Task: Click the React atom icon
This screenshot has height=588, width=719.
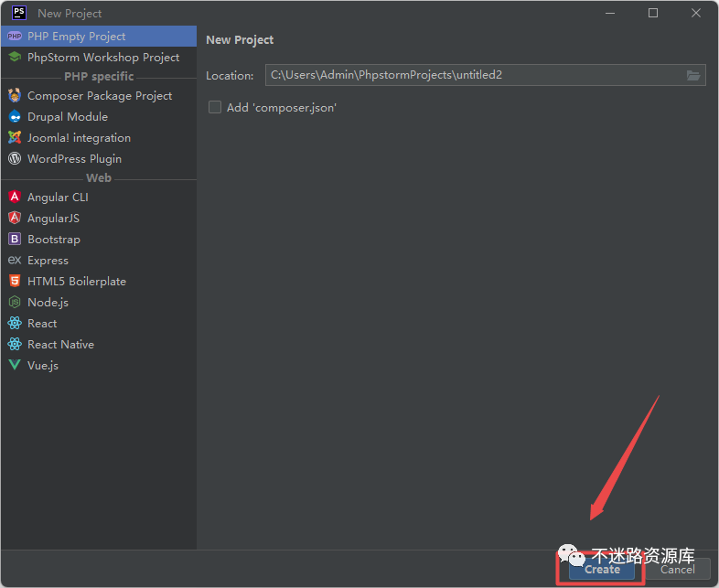Action: 15,323
